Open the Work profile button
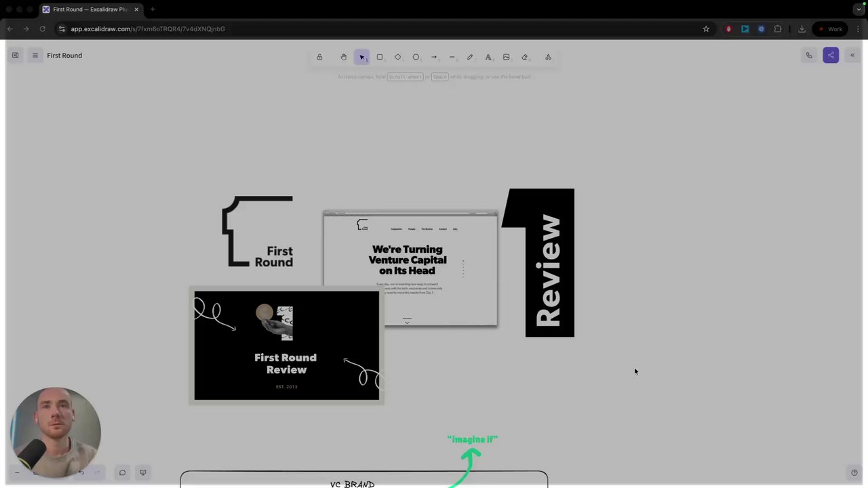868x488 pixels. [x=830, y=29]
